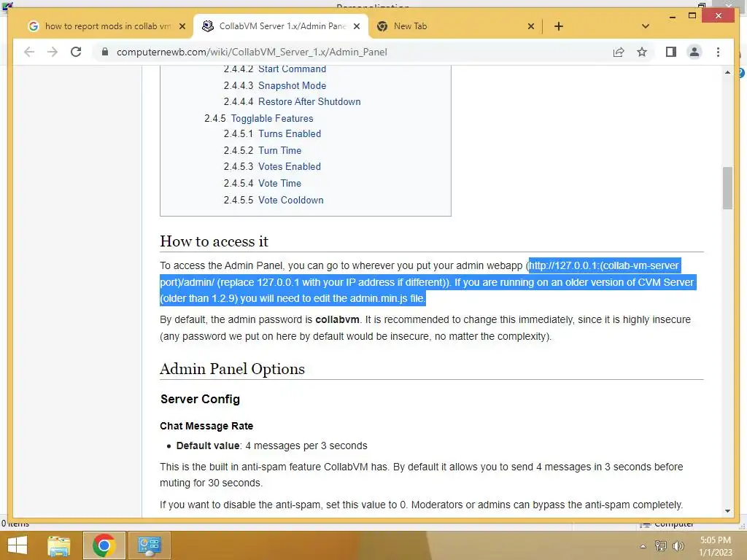
Task: Open the taskbar clock showing 5:05 PM
Action: coord(716,546)
